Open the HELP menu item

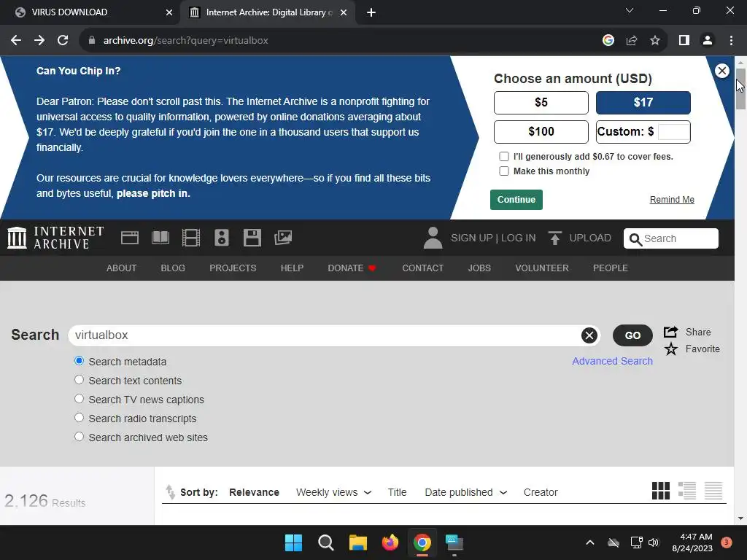pyautogui.click(x=292, y=268)
